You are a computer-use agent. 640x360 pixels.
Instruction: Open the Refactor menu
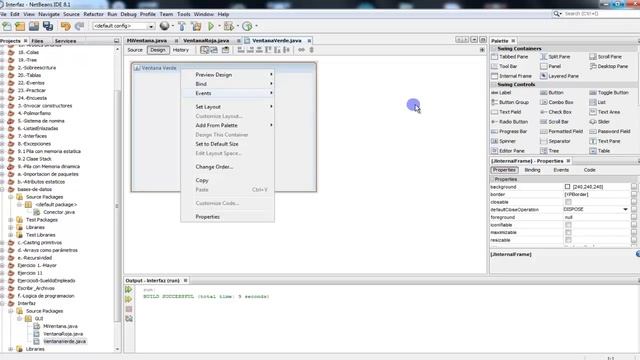click(93, 14)
